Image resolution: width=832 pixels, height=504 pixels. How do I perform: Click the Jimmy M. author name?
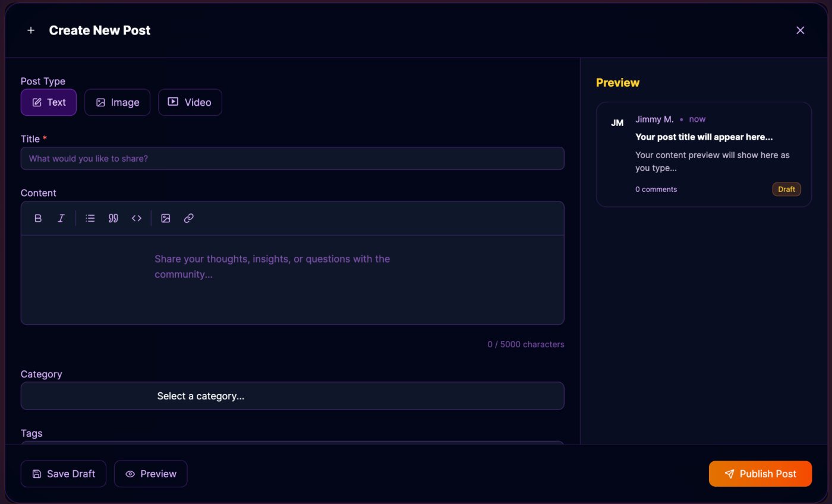(654, 119)
